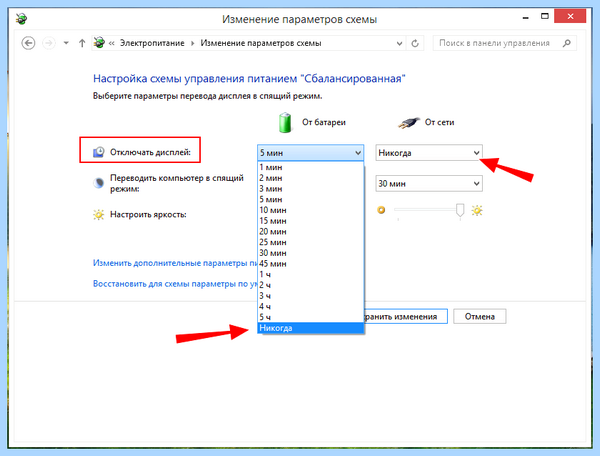Select 5 мин in the dropdown list
600x456 pixels.
(x=310, y=199)
